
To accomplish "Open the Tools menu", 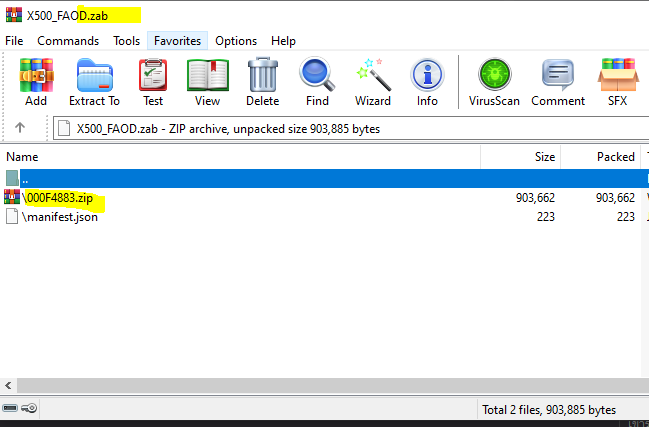I will click(x=127, y=41).
